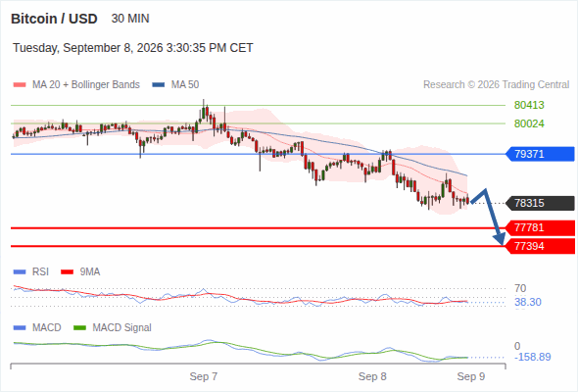Select the blue 79371 pivot price tag

541,154
